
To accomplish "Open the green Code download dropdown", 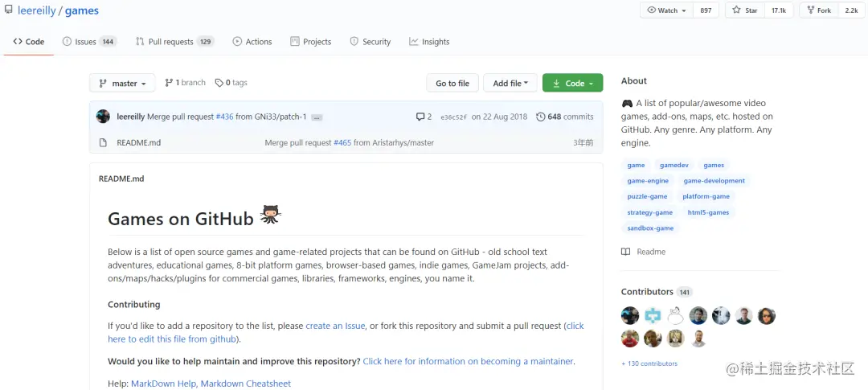I will click(x=572, y=83).
